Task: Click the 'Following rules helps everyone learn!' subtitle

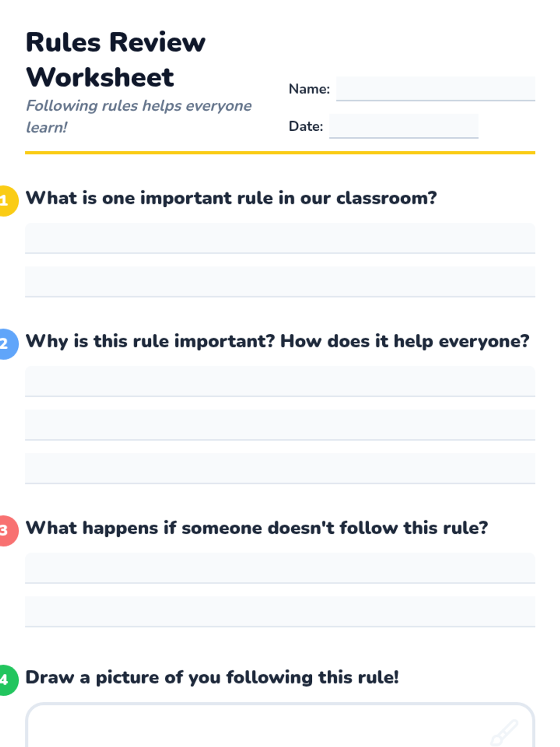Action: pos(139,116)
